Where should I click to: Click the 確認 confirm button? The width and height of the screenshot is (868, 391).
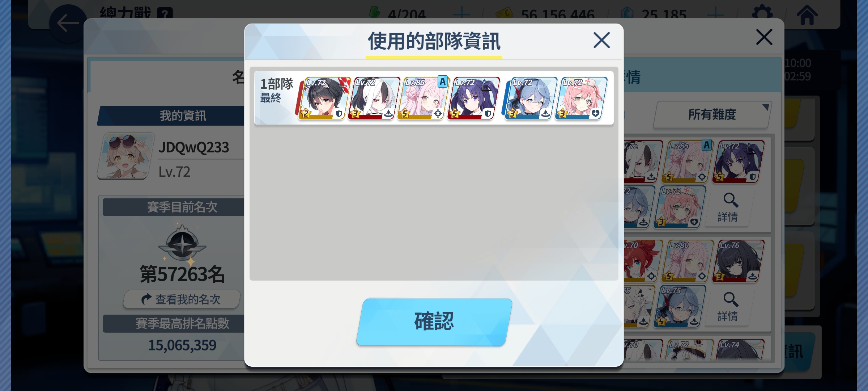(434, 321)
